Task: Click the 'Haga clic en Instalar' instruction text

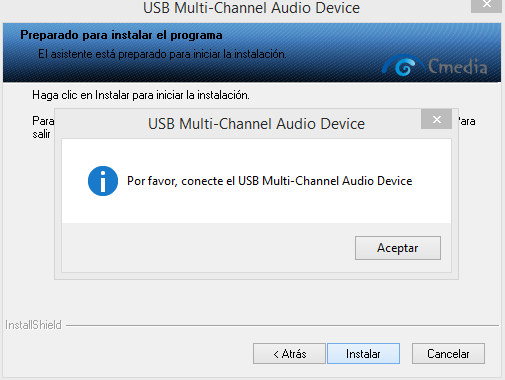Action: (141, 95)
